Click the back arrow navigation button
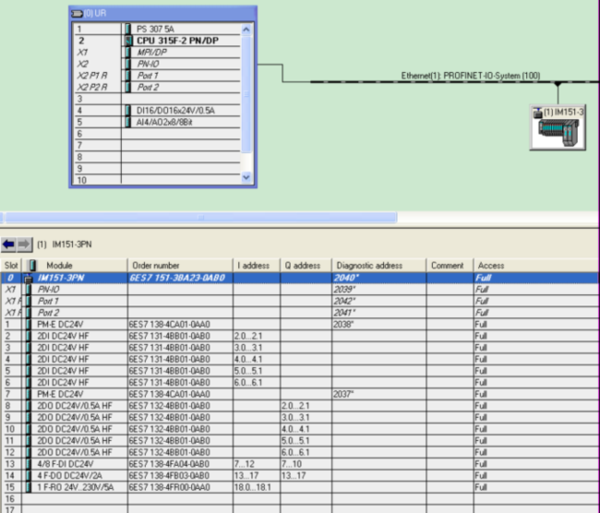 (x=8, y=244)
